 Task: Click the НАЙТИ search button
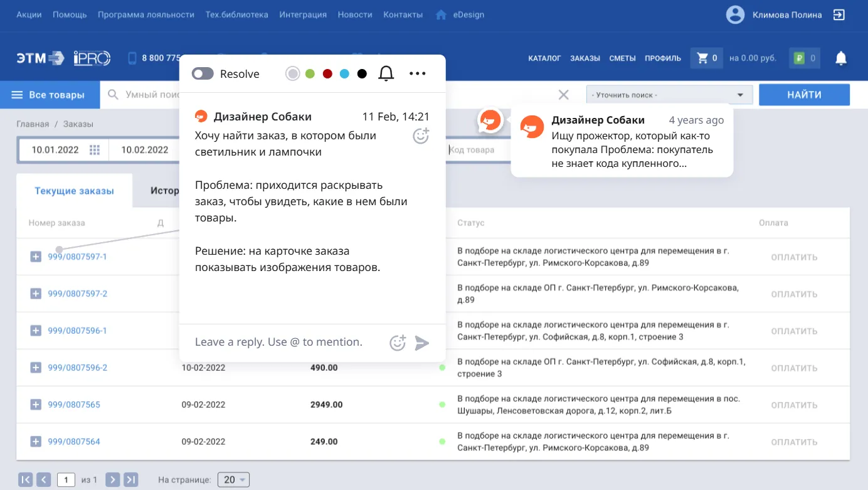[x=804, y=94]
